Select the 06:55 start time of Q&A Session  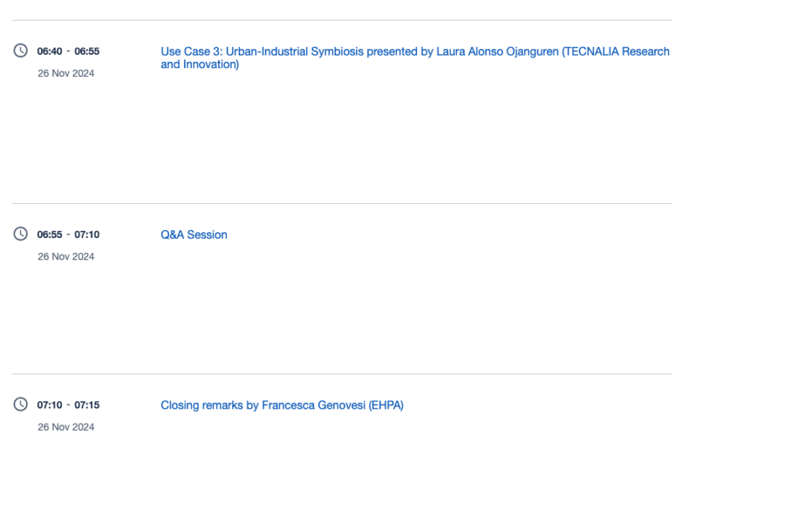click(50, 235)
